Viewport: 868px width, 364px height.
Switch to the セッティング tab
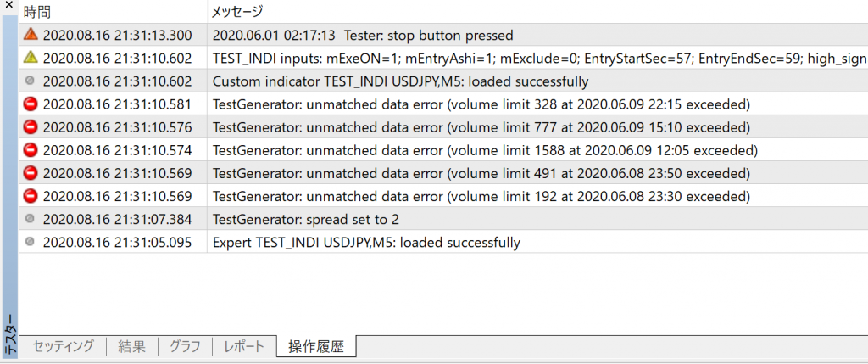[63, 347]
